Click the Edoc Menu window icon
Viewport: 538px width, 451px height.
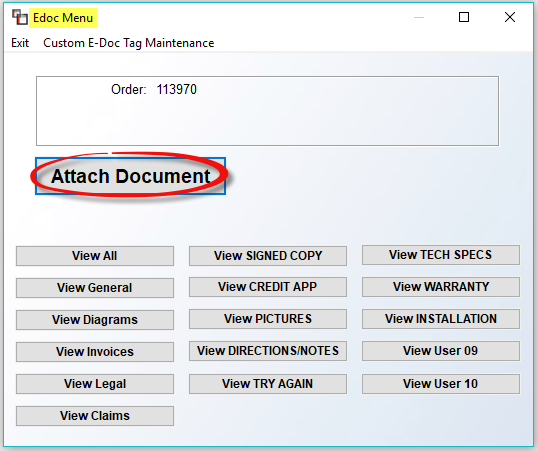[20, 17]
